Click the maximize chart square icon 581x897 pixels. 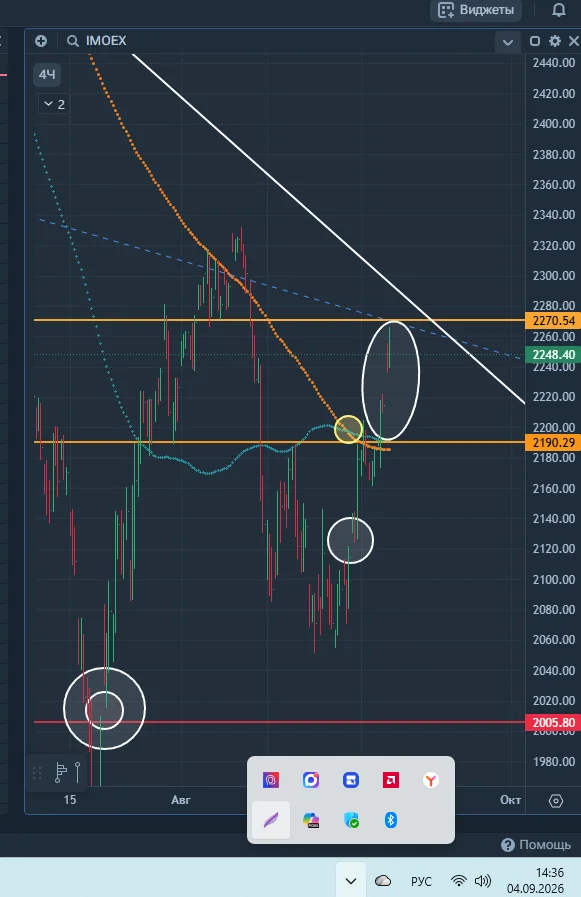(535, 41)
